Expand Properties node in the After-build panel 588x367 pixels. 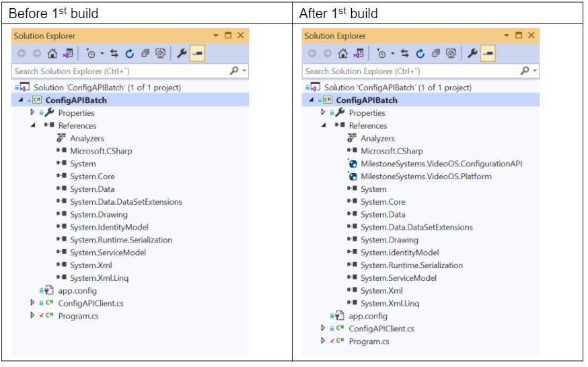(323, 112)
